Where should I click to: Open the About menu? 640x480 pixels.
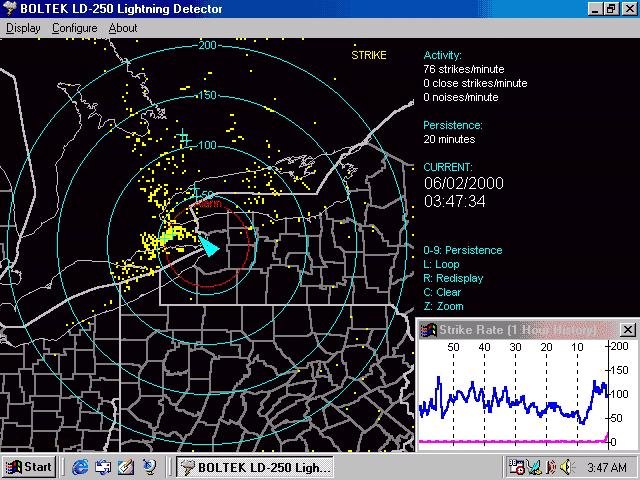tap(123, 28)
